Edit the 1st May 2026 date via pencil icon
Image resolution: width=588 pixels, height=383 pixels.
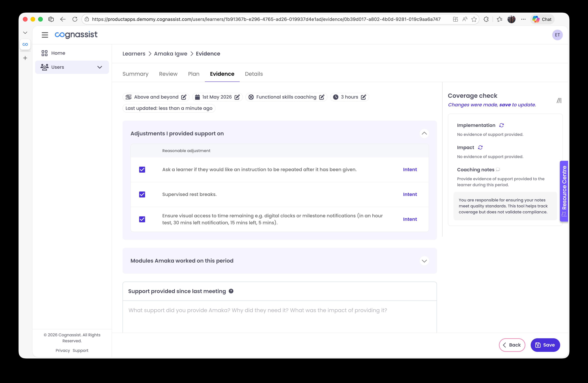[x=237, y=97]
